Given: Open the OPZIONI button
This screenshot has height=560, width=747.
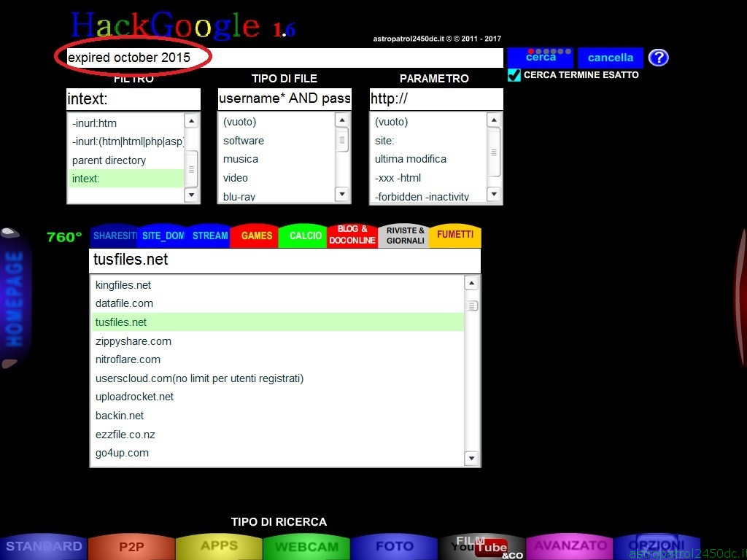Looking at the screenshot, I should pyautogui.click(x=657, y=545).
